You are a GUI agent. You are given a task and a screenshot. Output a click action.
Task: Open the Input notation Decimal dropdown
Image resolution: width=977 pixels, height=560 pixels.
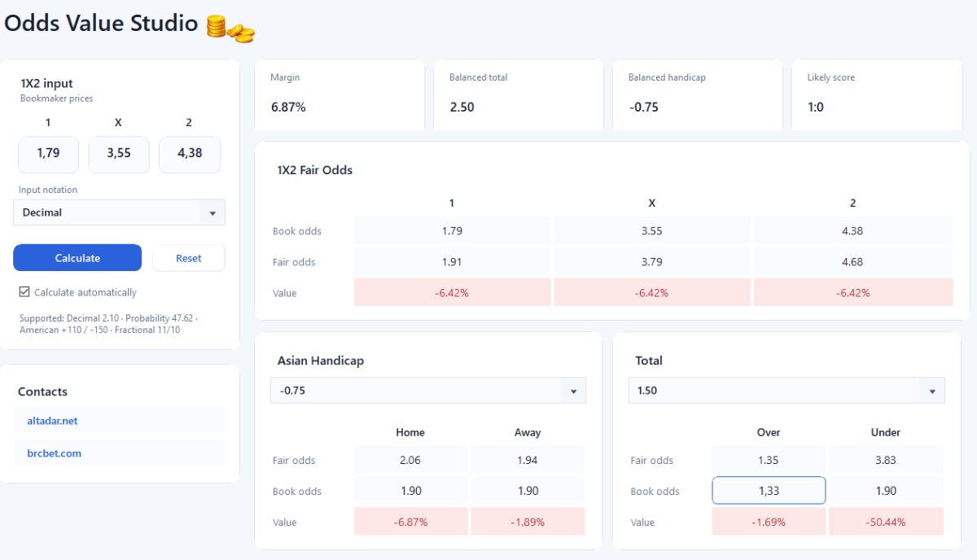click(x=119, y=212)
